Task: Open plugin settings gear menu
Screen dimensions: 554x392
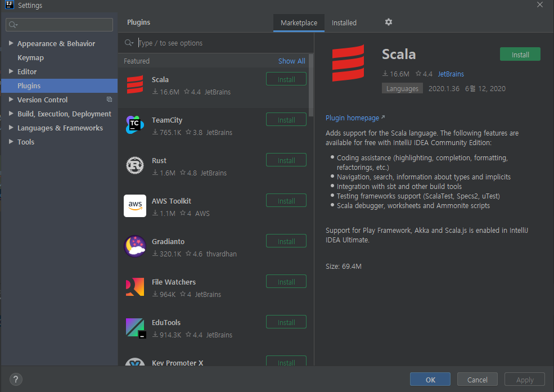Action: [x=389, y=22]
